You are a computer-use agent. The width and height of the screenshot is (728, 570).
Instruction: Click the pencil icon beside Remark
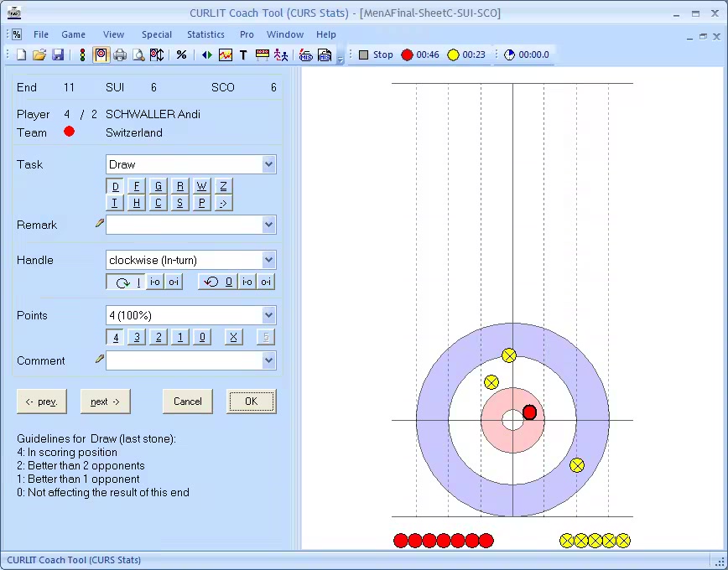pyautogui.click(x=100, y=224)
